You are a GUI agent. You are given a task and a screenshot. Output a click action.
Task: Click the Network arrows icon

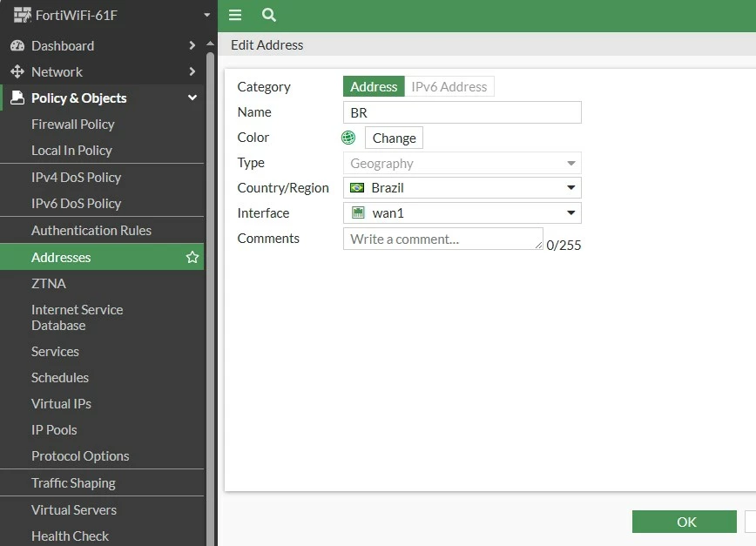tap(17, 71)
